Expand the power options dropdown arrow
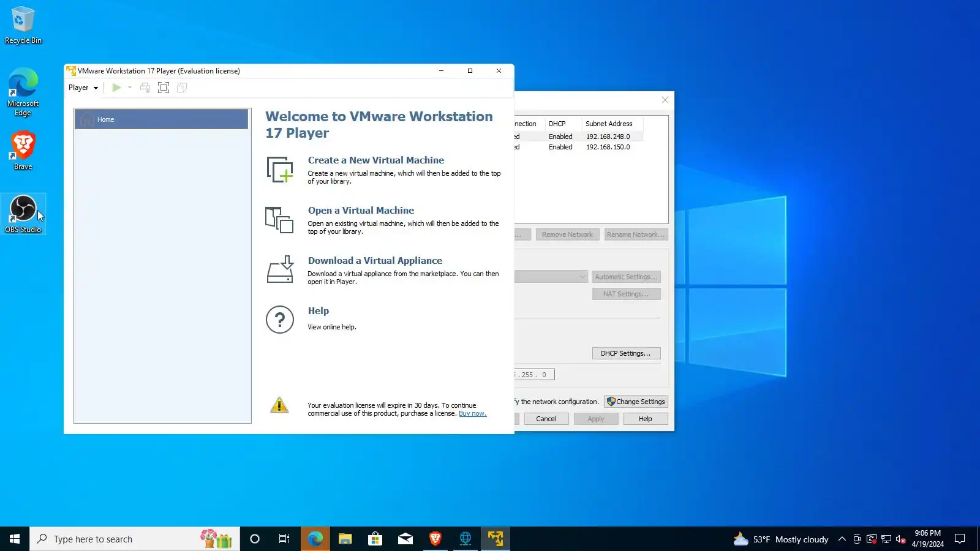The image size is (980, 551). 130,88
